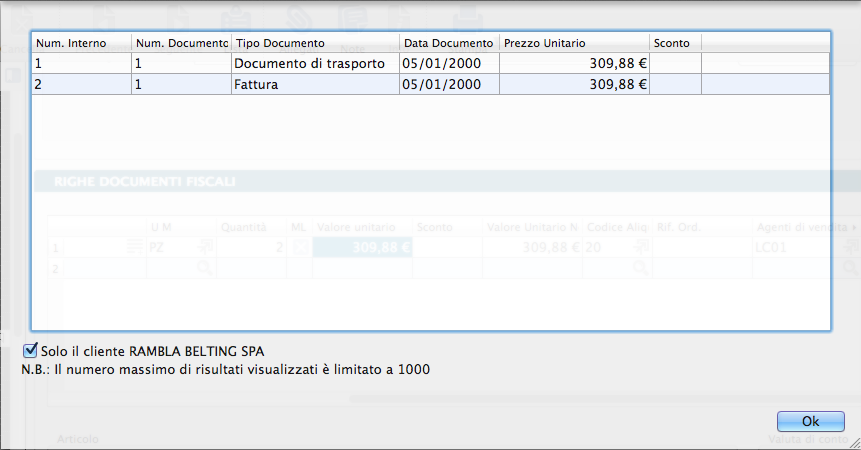Sort table by Tipo Documento header
The height and width of the screenshot is (450, 861).
315,43
